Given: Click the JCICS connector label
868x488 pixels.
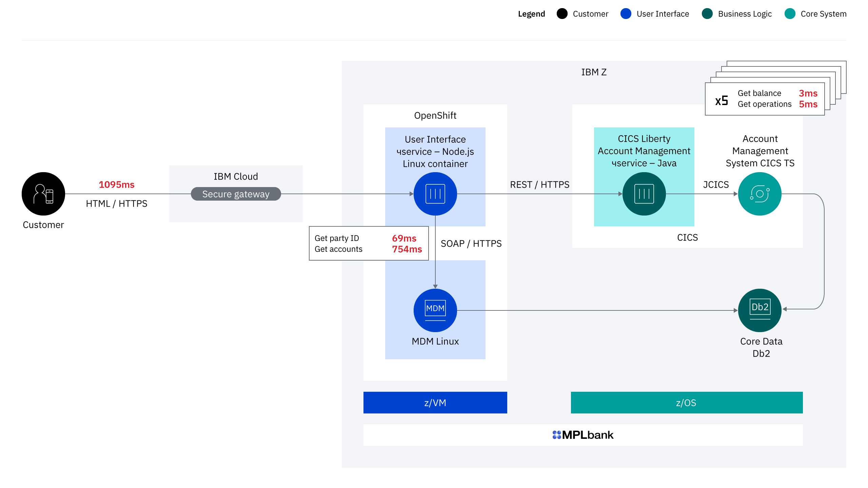Looking at the screenshot, I should [x=716, y=185].
